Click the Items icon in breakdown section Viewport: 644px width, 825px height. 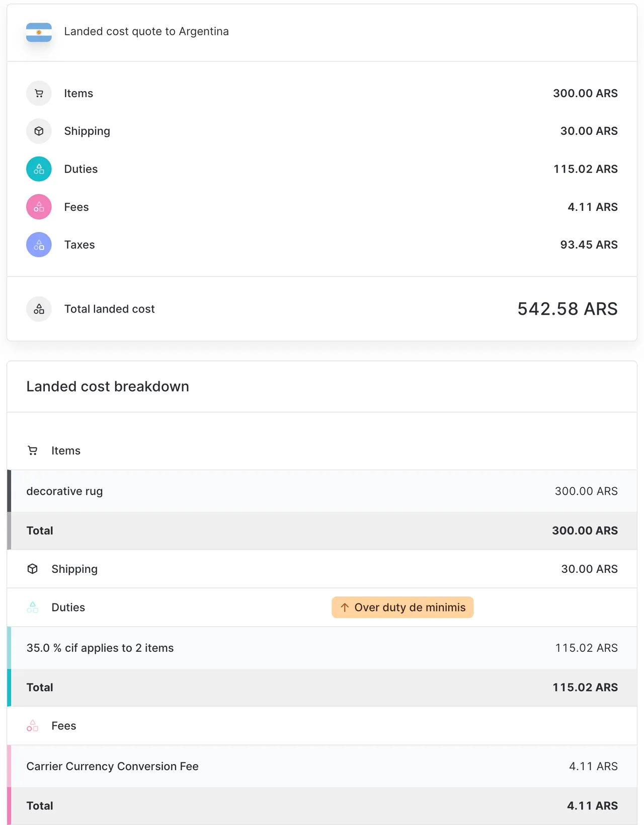(x=32, y=451)
